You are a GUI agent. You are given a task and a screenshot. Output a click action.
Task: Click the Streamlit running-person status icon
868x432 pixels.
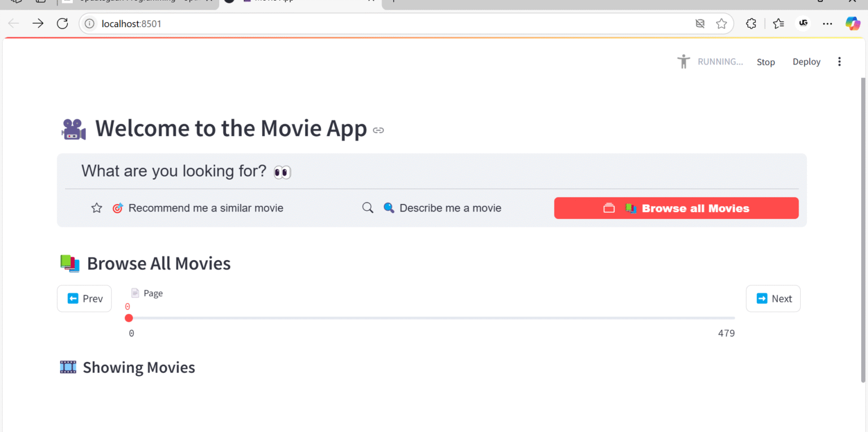[683, 62]
